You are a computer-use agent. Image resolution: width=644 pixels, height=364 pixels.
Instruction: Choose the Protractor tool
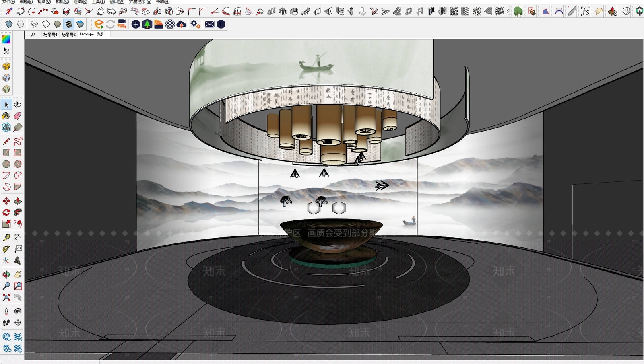coord(6,249)
